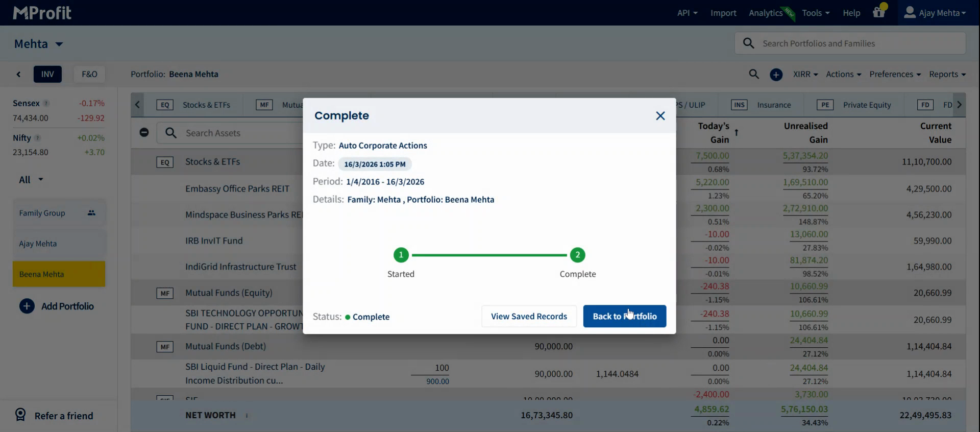Click IRB InvIT Fund row name
This screenshot has width=980, height=432.
214,241
